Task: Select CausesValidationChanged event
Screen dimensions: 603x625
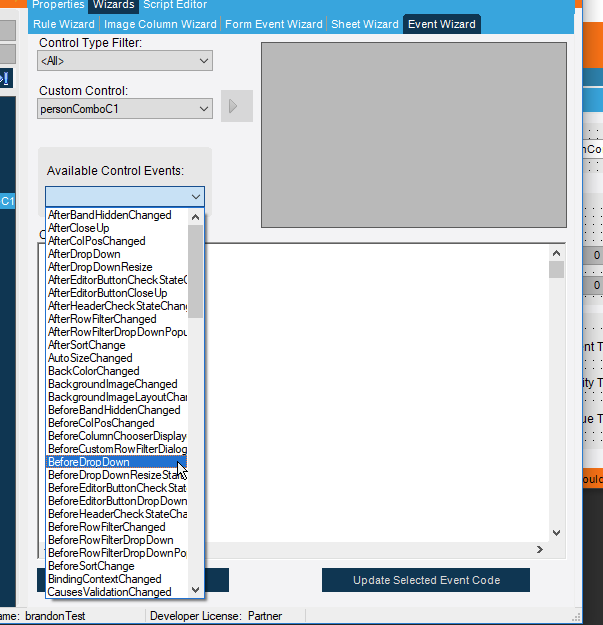Action: point(116,592)
